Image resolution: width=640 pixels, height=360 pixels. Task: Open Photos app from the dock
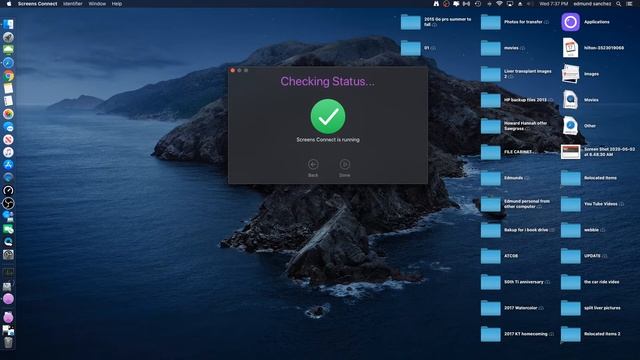click(x=8, y=114)
